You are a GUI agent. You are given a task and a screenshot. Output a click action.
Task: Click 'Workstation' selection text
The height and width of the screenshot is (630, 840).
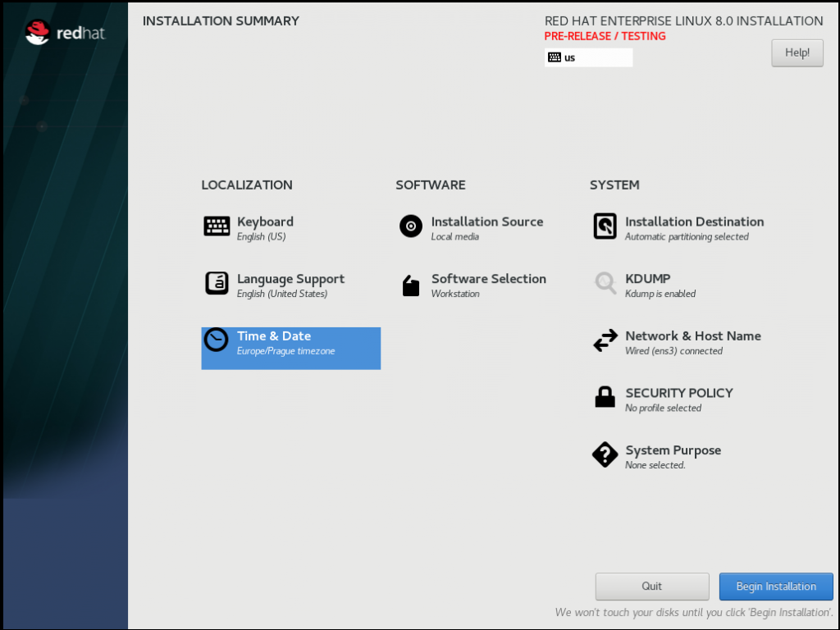pos(454,294)
